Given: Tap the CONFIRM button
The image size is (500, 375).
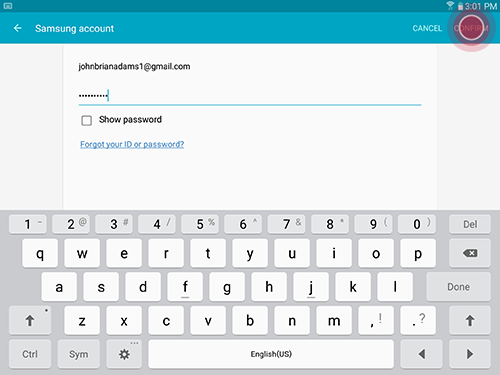Looking at the screenshot, I should click(x=471, y=28).
